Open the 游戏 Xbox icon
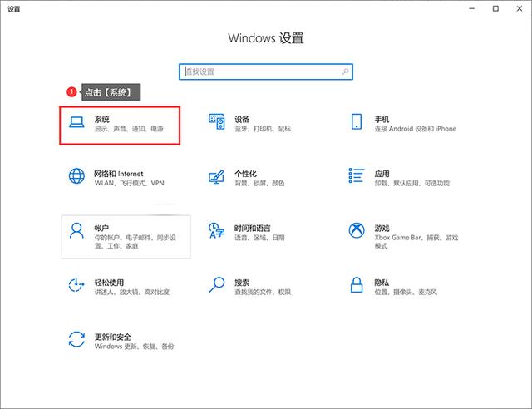532x409 pixels. (x=357, y=231)
